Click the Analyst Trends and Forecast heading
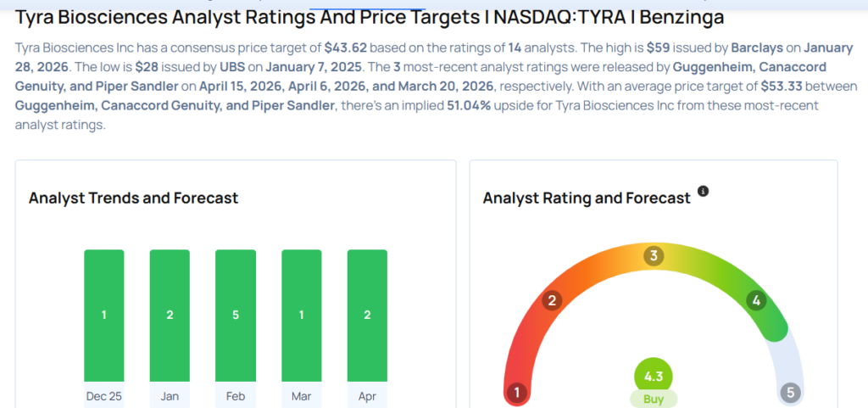The height and width of the screenshot is (408, 868). coord(133,198)
